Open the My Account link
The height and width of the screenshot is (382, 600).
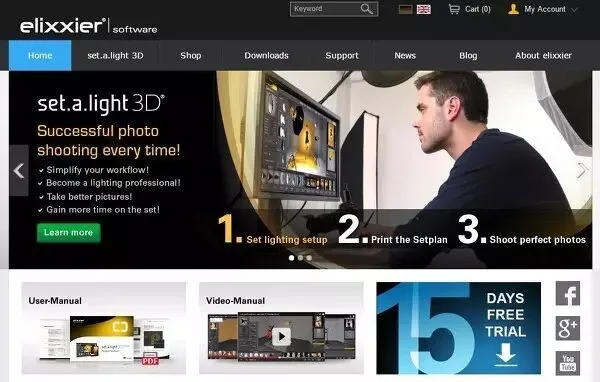[545, 9]
